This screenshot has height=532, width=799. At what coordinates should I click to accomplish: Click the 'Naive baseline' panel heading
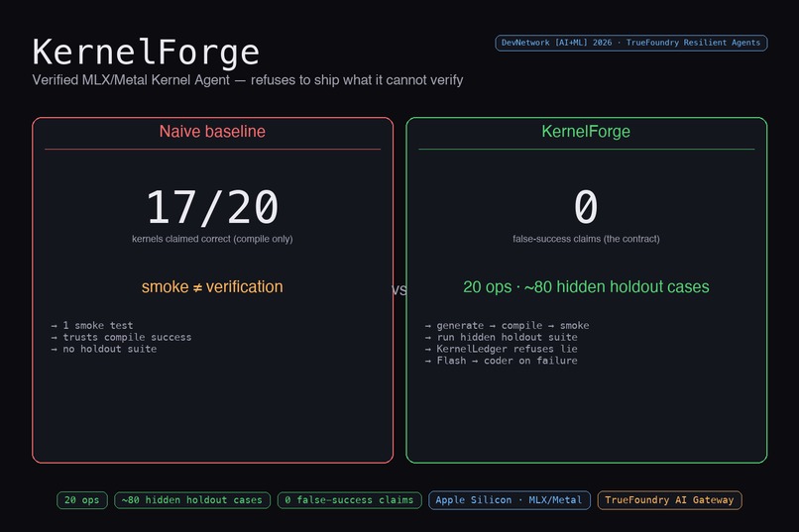pos(212,132)
